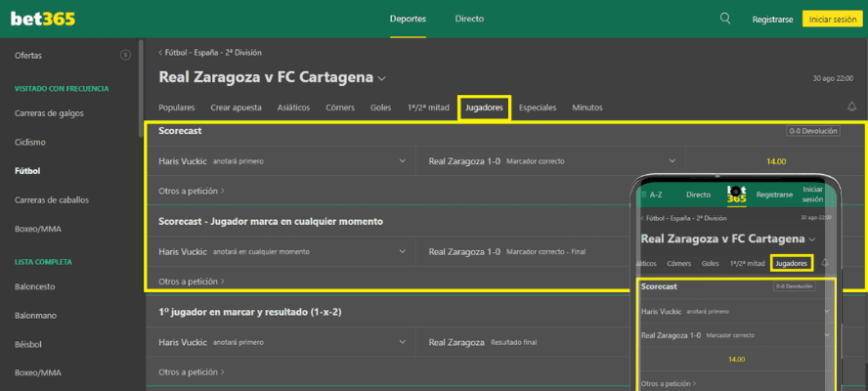Click the Scorecast - Jugador marca en cualquier momento heading
Image resolution: width=868 pixels, height=391 pixels.
point(271,222)
